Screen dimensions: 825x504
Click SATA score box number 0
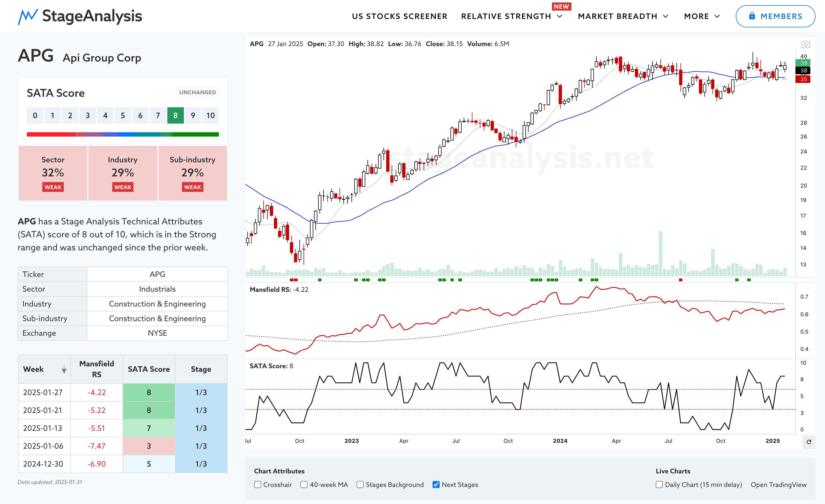[35, 115]
